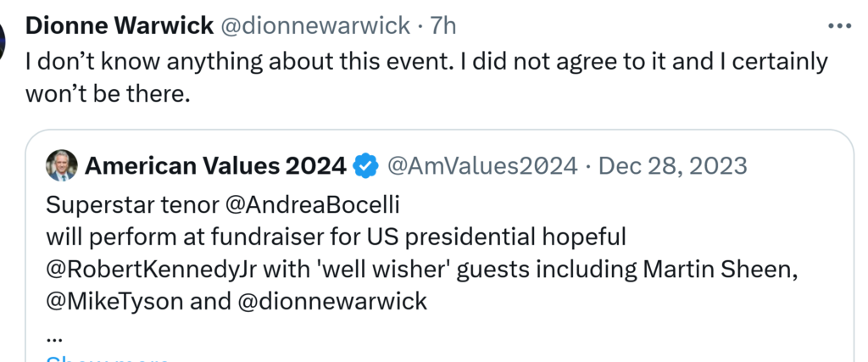
Task: Open the tweet via the 7h timestamp
Action: [443, 26]
